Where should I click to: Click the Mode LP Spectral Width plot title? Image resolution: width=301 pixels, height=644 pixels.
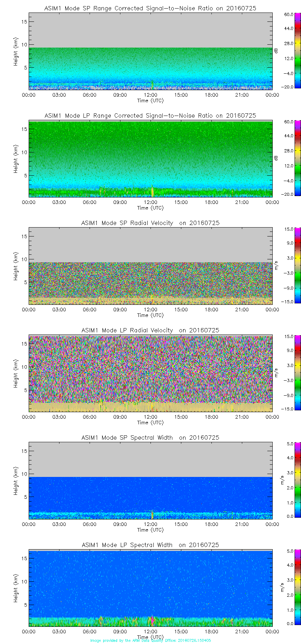[150, 545]
